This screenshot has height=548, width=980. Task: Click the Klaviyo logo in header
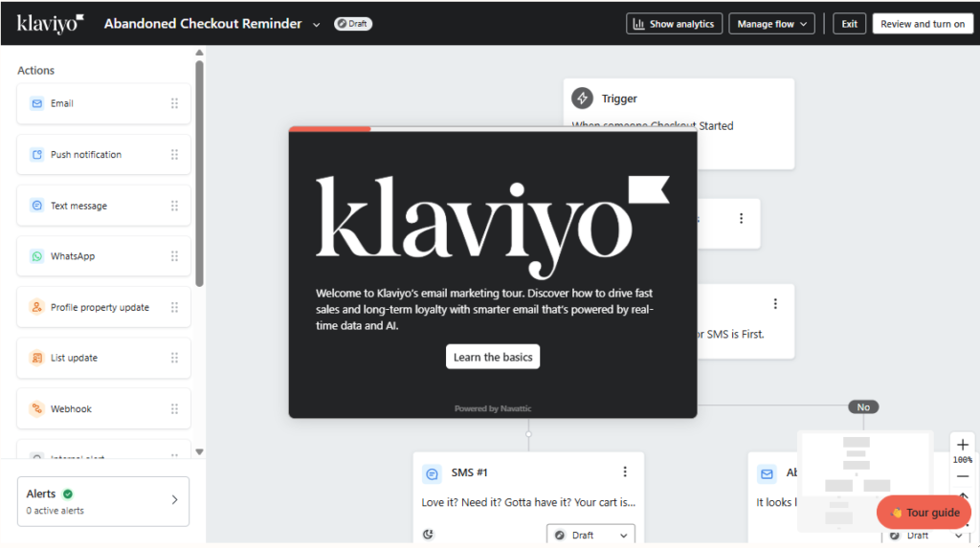(50, 24)
